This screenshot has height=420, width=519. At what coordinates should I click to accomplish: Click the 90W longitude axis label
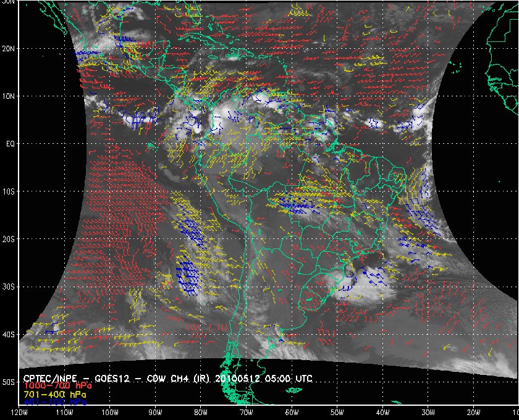(x=155, y=413)
